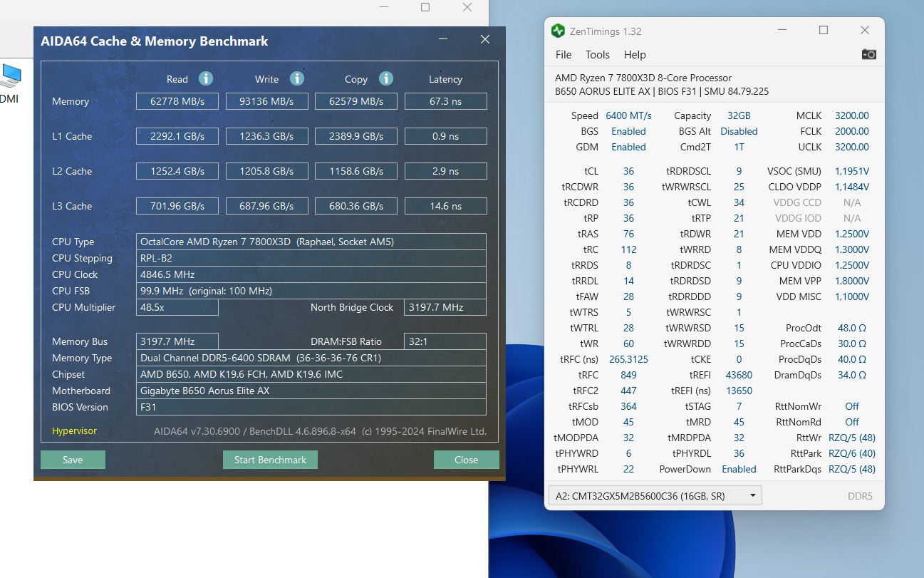924x578 pixels.
Task: Click the BGS Alt Disabled value
Action: coord(739,131)
